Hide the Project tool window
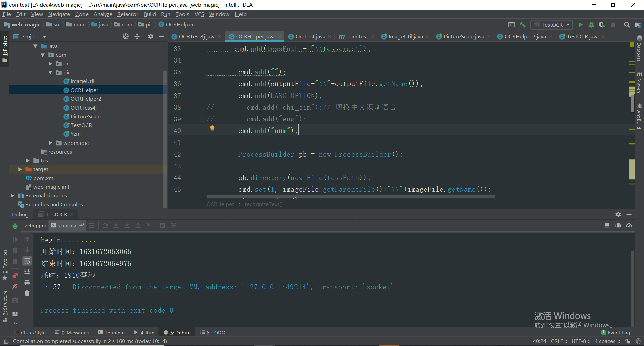 pyautogui.click(x=161, y=36)
